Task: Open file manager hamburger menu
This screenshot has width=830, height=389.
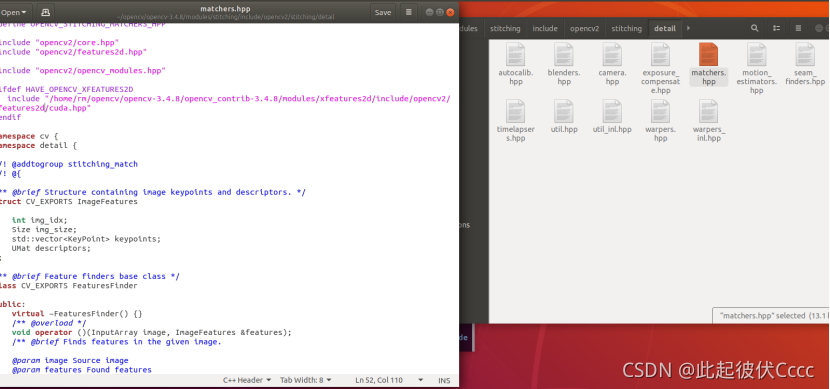Action: (x=798, y=29)
